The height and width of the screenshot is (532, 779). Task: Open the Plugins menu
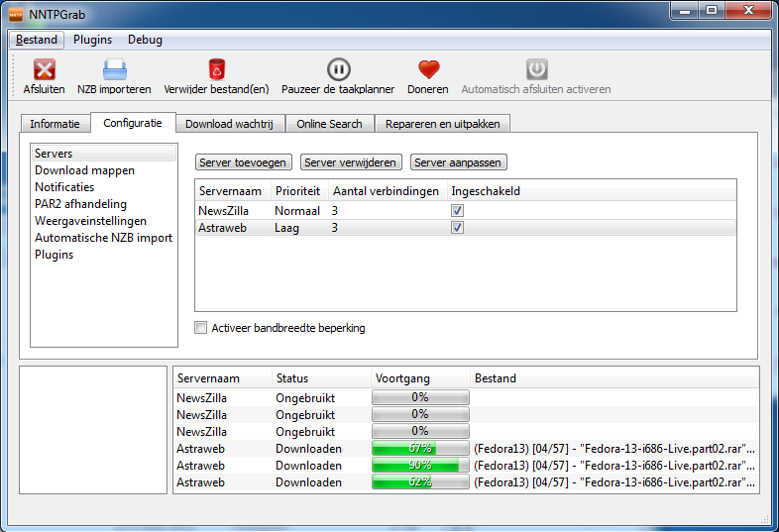[92, 40]
